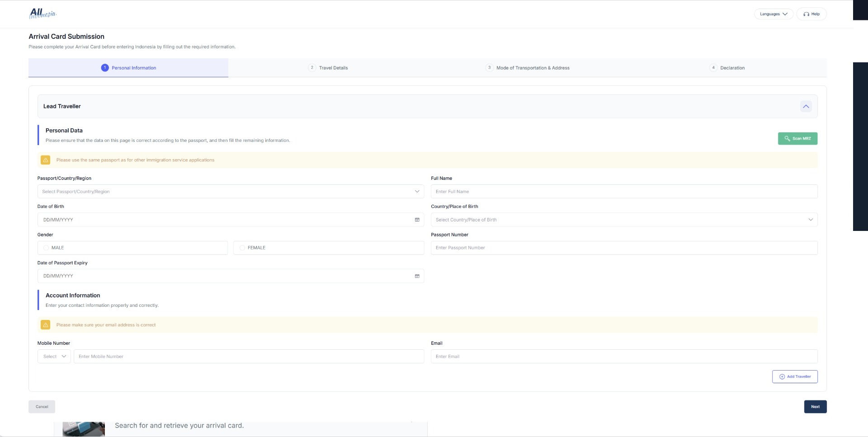The image size is (868, 437).
Task: Click the Next button
Action: pos(815,407)
